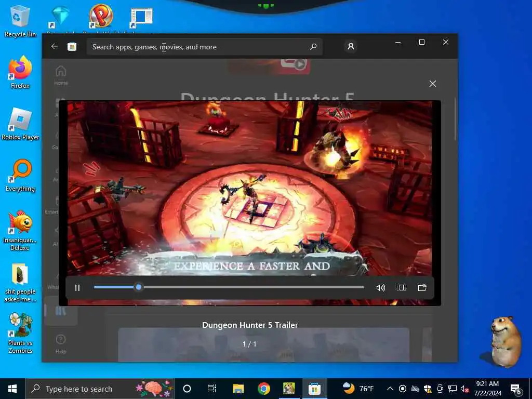This screenshot has height=399, width=532.
Task: Select the folder named shit people asked me
Action: pyautogui.click(x=20, y=282)
